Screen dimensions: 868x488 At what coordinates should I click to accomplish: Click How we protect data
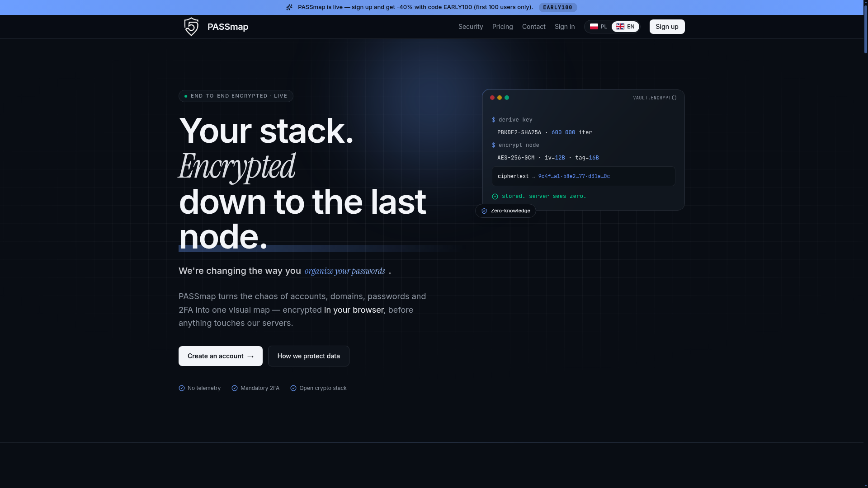pos(309,356)
